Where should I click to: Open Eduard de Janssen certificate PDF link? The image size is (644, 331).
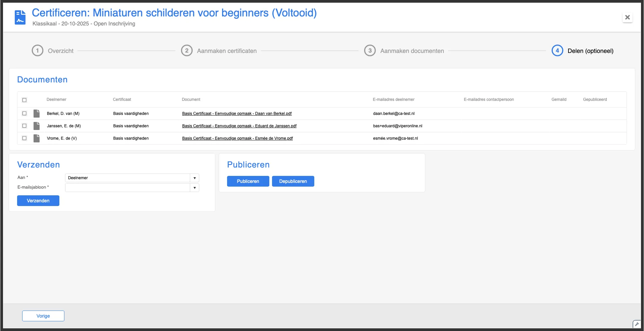pyautogui.click(x=239, y=126)
